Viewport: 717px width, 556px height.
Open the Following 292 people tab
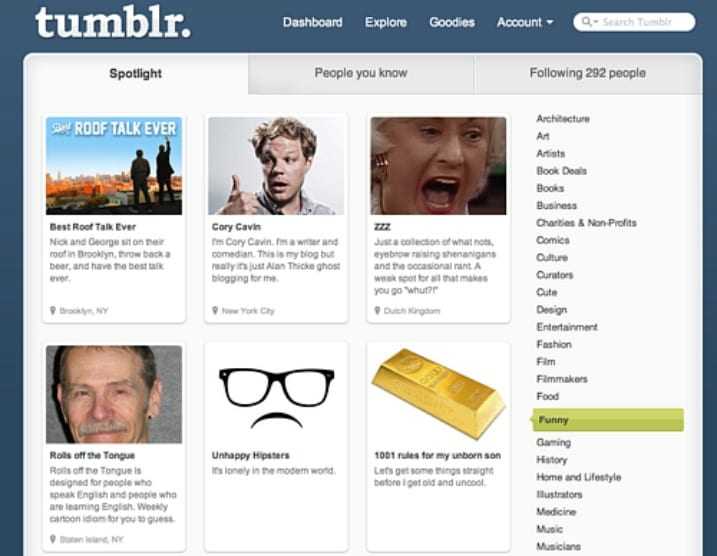pyautogui.click(x=588, y=73)
